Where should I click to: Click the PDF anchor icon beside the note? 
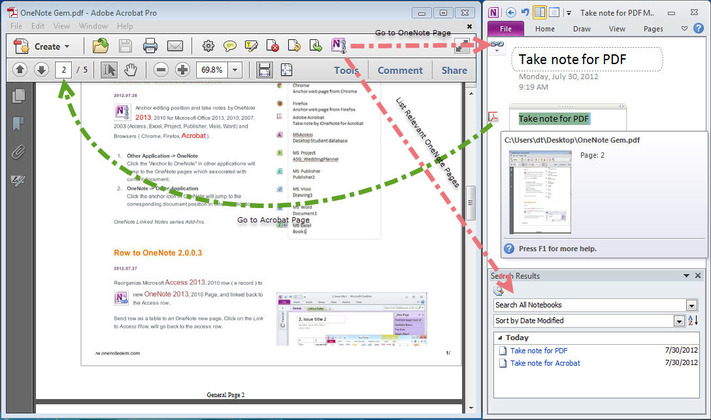tap(493, 117)
